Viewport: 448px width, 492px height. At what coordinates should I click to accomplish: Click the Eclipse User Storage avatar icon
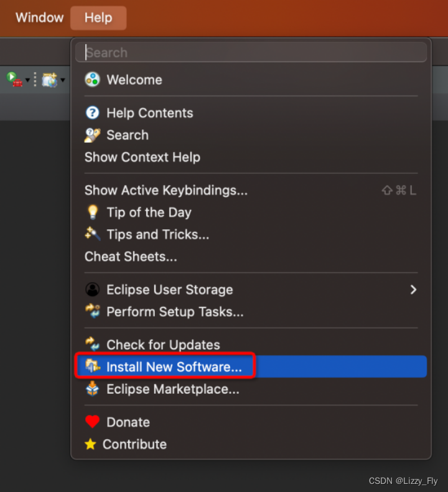(93, 290)
